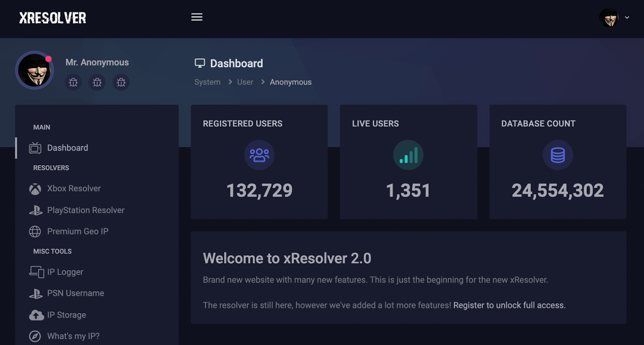This screenshot has height=345, width=644.
Task: Click the rightmost bug icon under Mr. Anonymous
Action: coord(121,82)
